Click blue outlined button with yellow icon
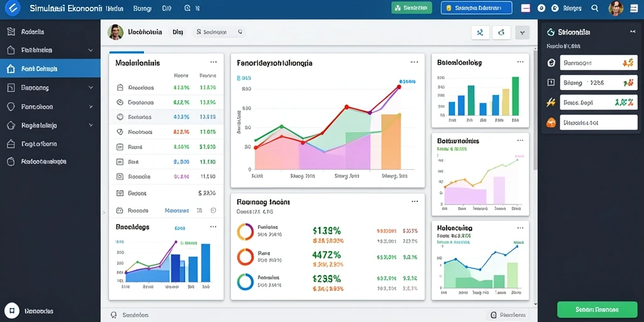This screenshot has width=644, height=322. coord(477,8)
